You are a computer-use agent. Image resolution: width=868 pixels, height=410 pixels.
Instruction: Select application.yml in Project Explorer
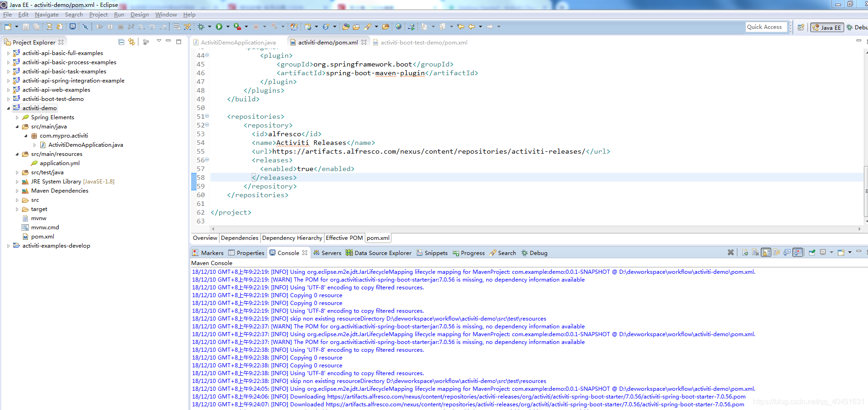60,163
